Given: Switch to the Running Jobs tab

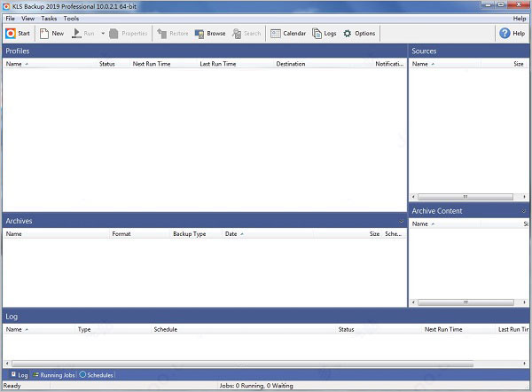Looking at the screenshot, I should coord(53,375).
